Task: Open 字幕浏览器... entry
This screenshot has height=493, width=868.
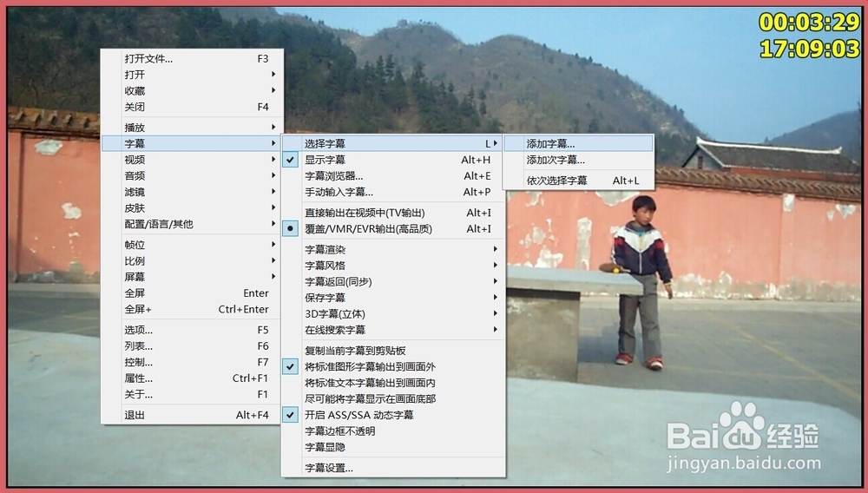Action: click(393, 176)
